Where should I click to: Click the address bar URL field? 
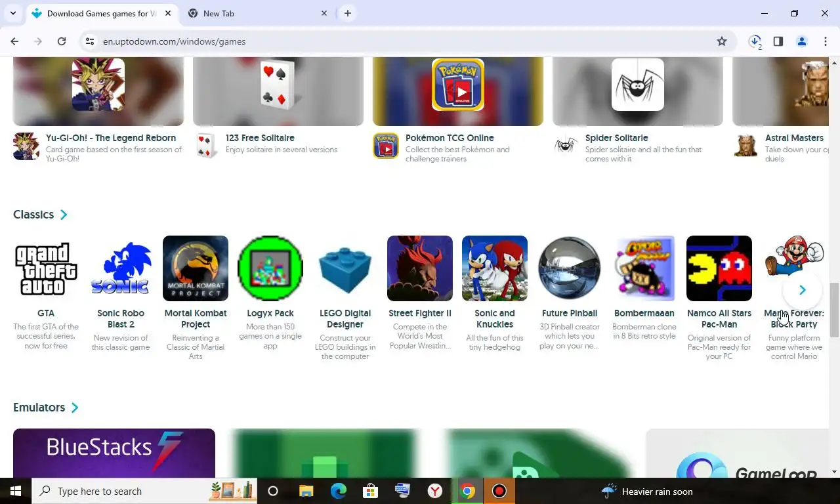coord(407,41)
